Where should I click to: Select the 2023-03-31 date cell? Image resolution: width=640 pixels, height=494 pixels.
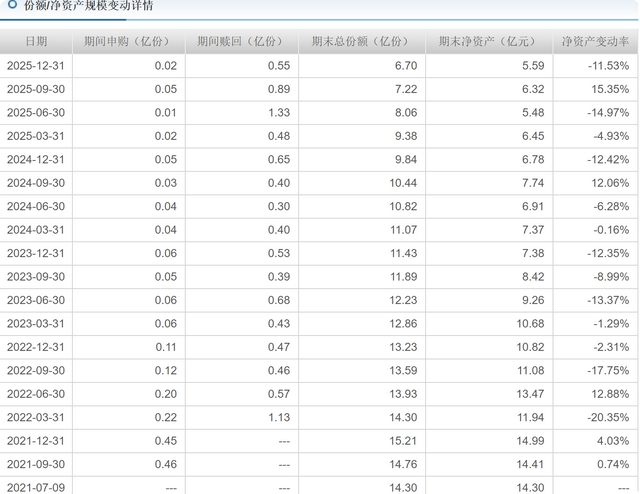pos(36,324)
